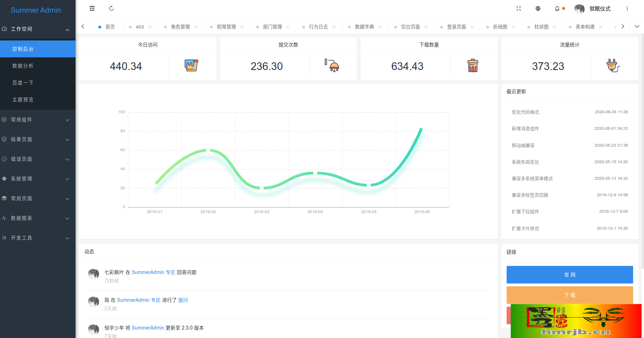The width and height of the screenshot is (644, 338).
Task: Expand the 数据图表 menu group
Action: [x=38, y=218]
